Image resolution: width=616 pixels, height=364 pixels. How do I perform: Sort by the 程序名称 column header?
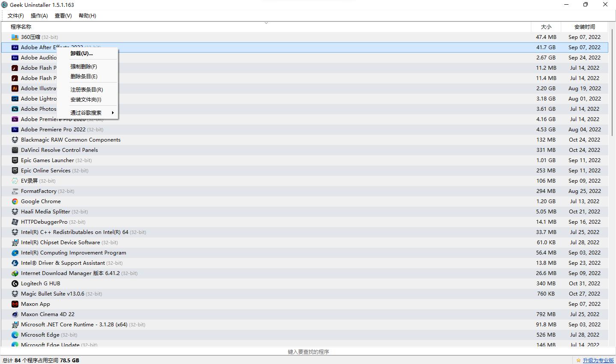click(266, 27)
